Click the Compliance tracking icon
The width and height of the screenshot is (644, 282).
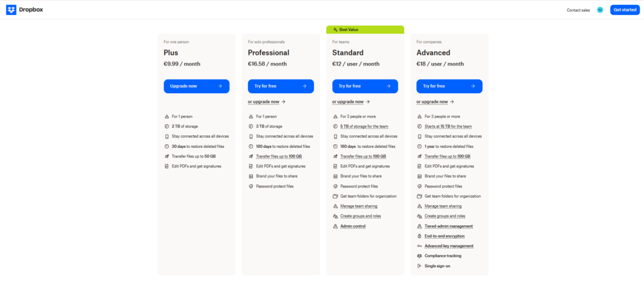[419, 256]
